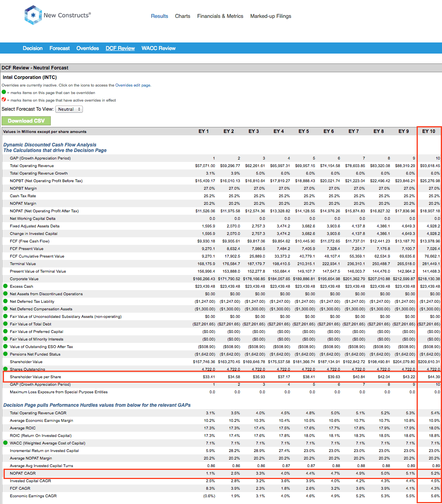Click the $44.39 shareholder value cell
Viewport: 442px width, 504px height.
pyautogui.click(x=434, y=377)
